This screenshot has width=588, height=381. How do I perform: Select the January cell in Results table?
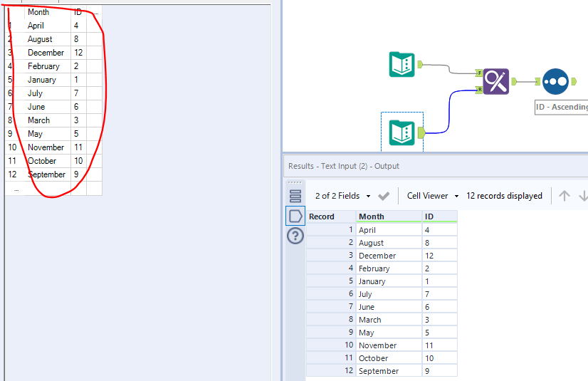[389, 281]
